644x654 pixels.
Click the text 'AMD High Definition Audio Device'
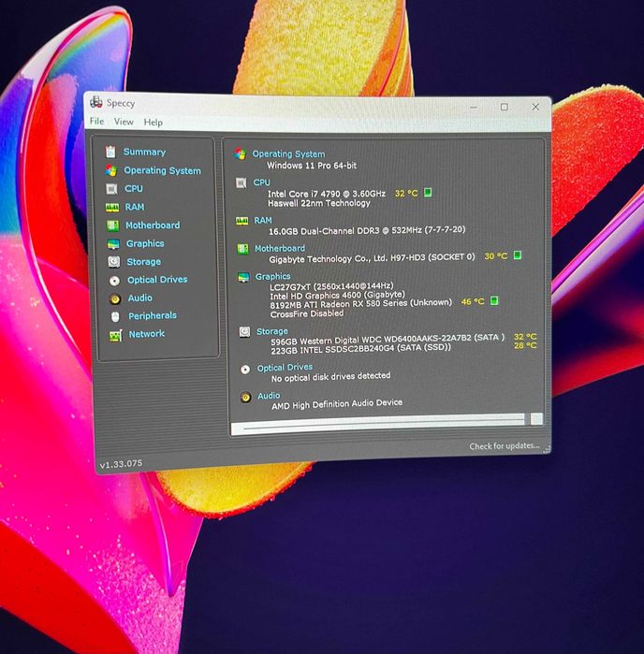tap(337, 404)
